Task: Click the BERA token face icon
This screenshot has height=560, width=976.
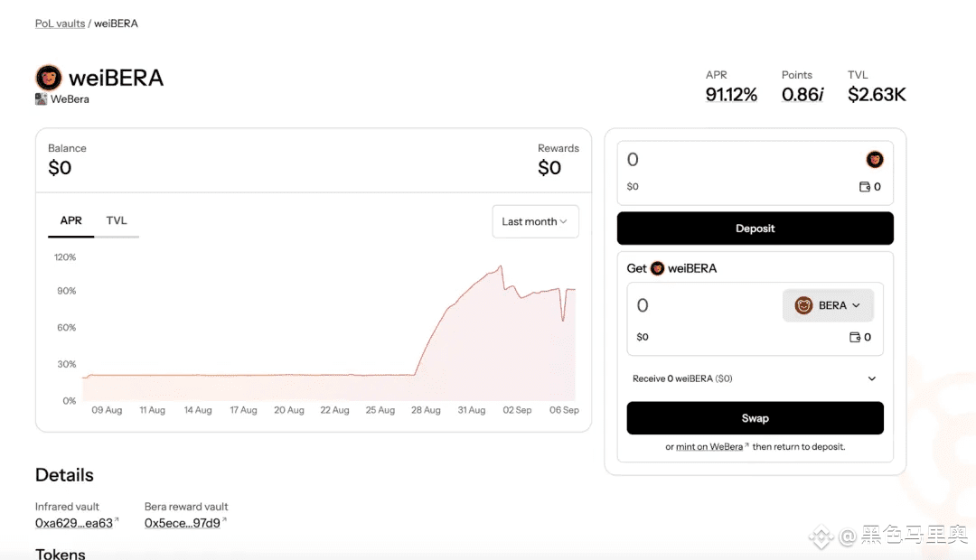Action: [803, 305]
